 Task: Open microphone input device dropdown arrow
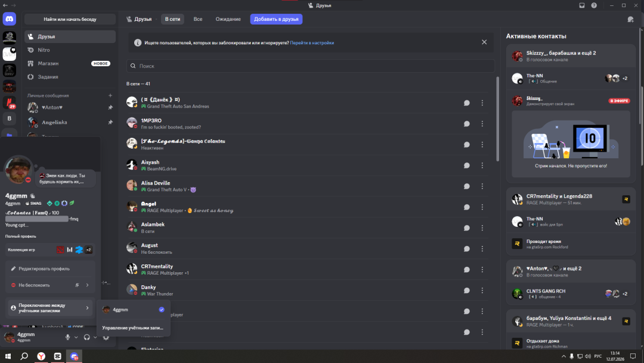pyautogui.click(x=76, y=337)
